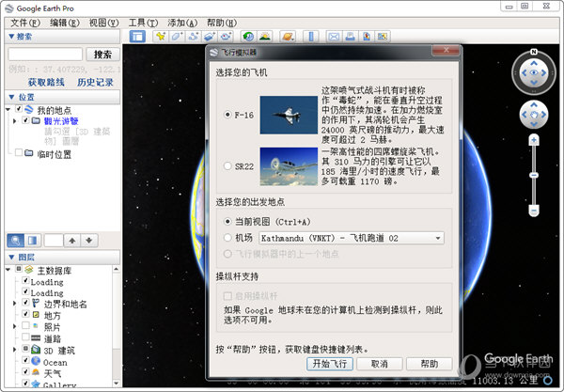
Task: Click the look joystick eye center
Action: pyautogui.click(x=534, y=73)
